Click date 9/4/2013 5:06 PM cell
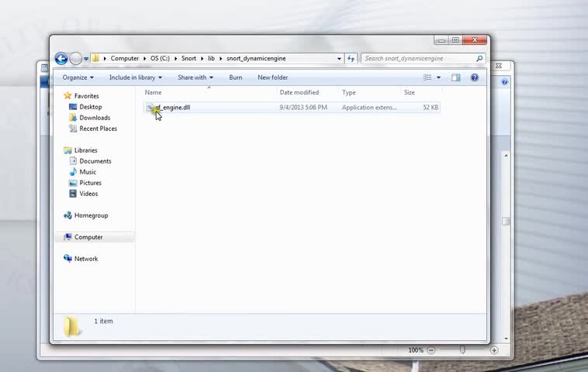The image size is (588, 372). click(x=303, y=108)
